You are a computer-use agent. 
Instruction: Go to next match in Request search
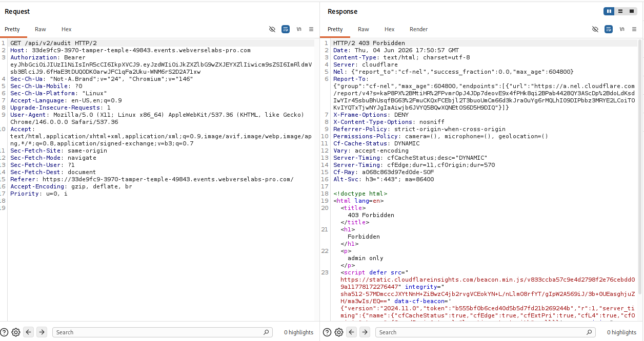point(42,332)
